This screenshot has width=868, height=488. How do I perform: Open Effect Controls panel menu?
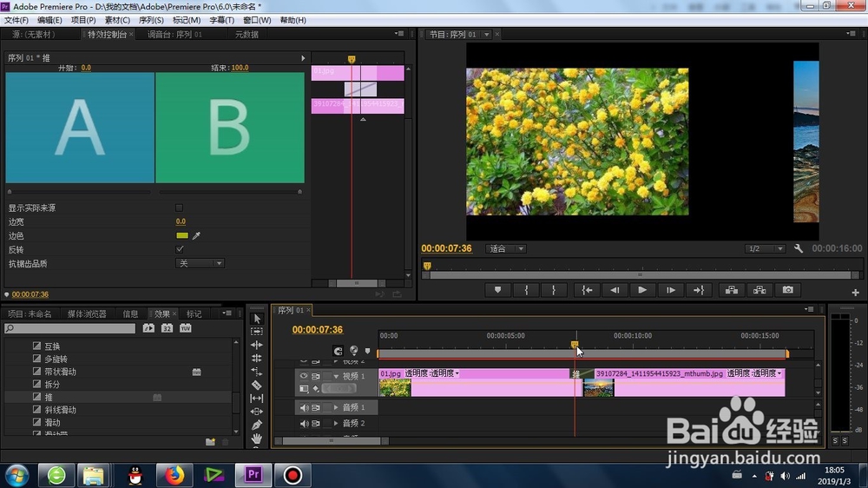pyautogui.click(x=399, y=34)
